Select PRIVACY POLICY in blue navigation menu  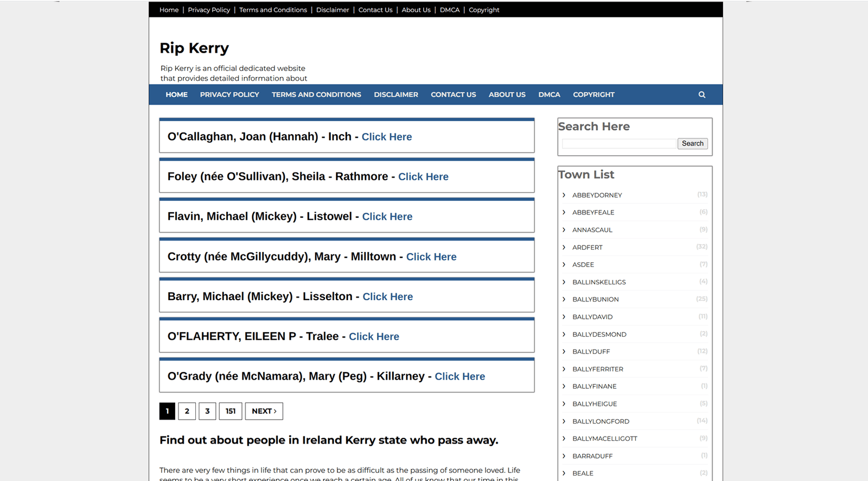229,94
